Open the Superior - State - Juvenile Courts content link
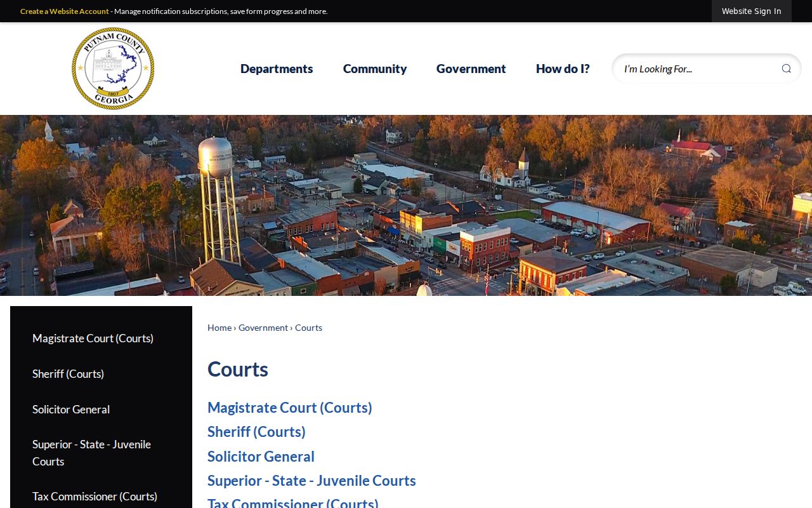The width and height of the screenshot is (812, 508). [311, 481]
